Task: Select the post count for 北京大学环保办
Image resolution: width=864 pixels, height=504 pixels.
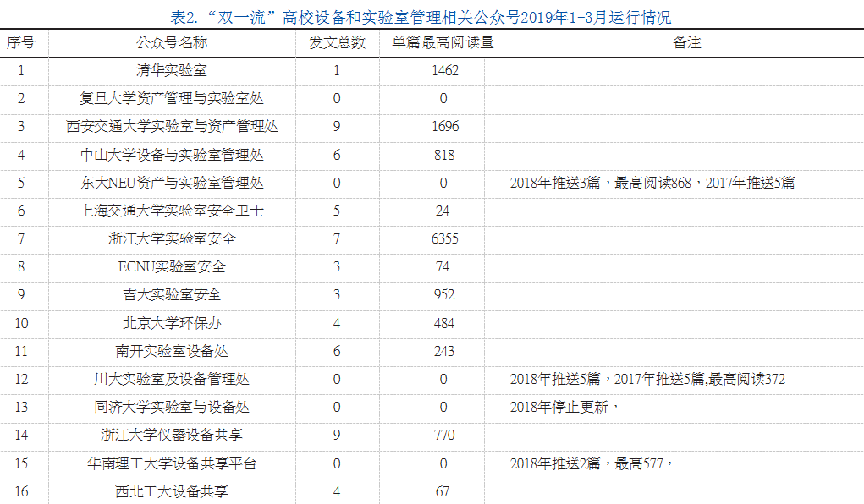Action: [337, 323]
